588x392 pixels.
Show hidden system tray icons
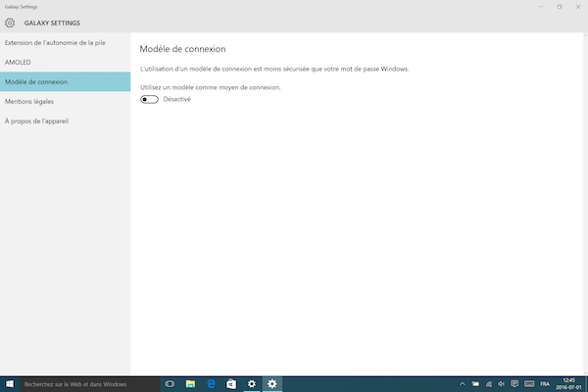pos(463,384)
